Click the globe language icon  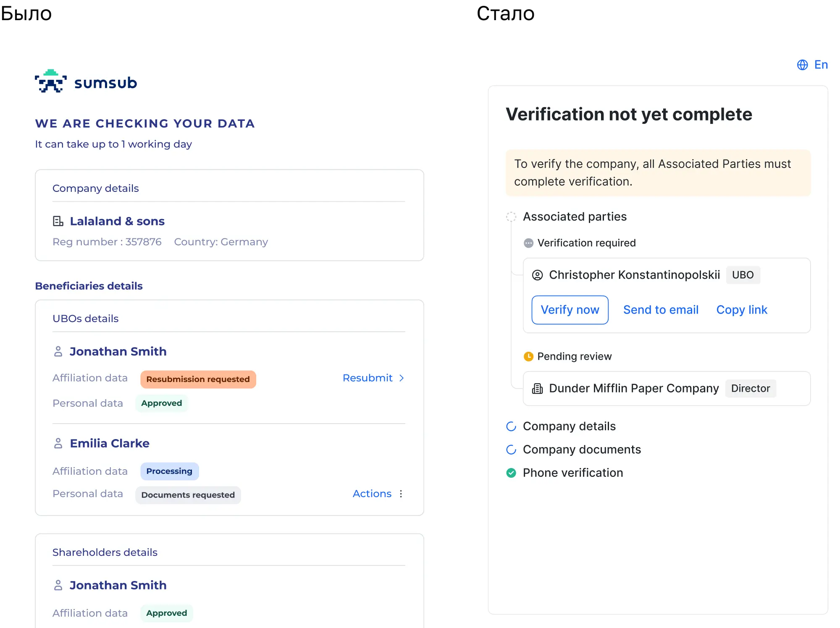click(802, 65)
